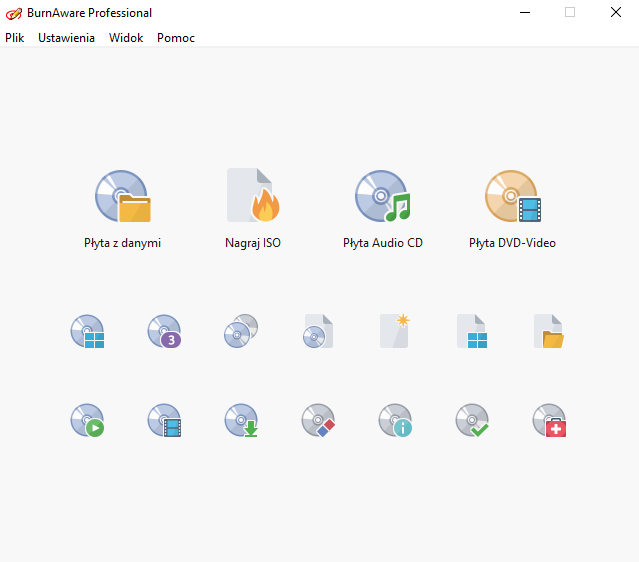Open disc icon with purple number 3
Screen dimensions: 639x562
164,331
